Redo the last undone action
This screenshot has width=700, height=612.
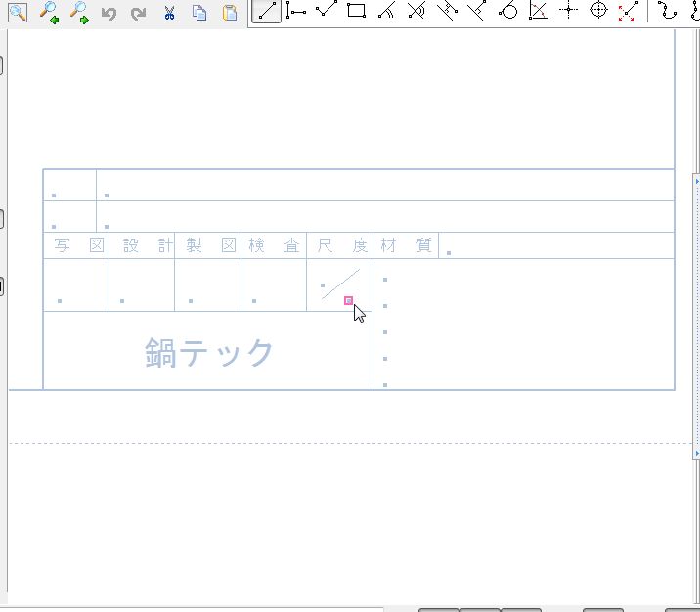[x=138, y=14]
